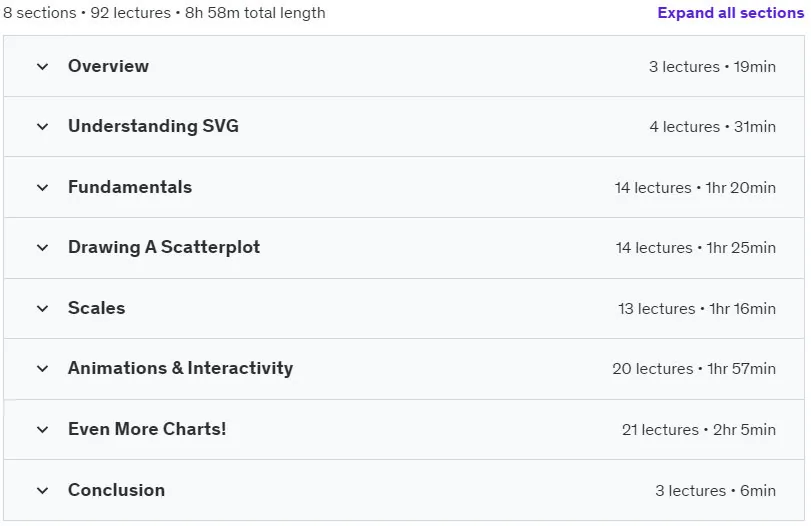This screenshot has height=526, width=811.
Task: Click the 8 sections • 92 lectures summary text
Action: coord(87,12)
